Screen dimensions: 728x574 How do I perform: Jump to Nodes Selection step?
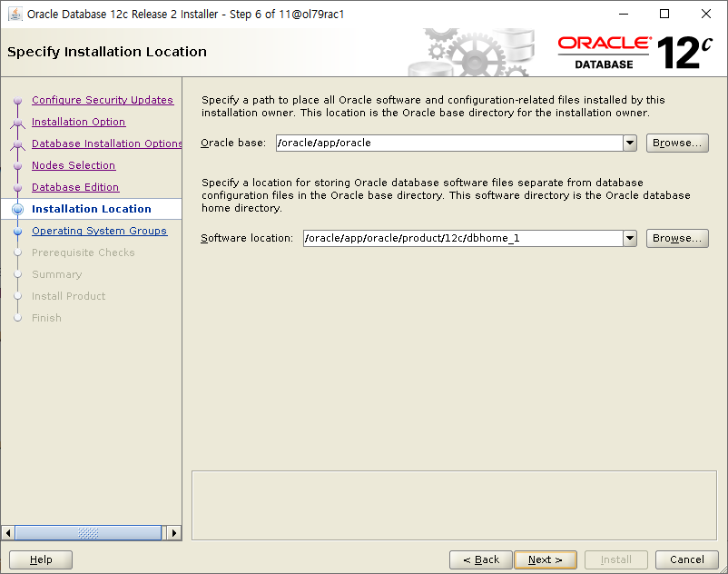click(x=74, y=165)
